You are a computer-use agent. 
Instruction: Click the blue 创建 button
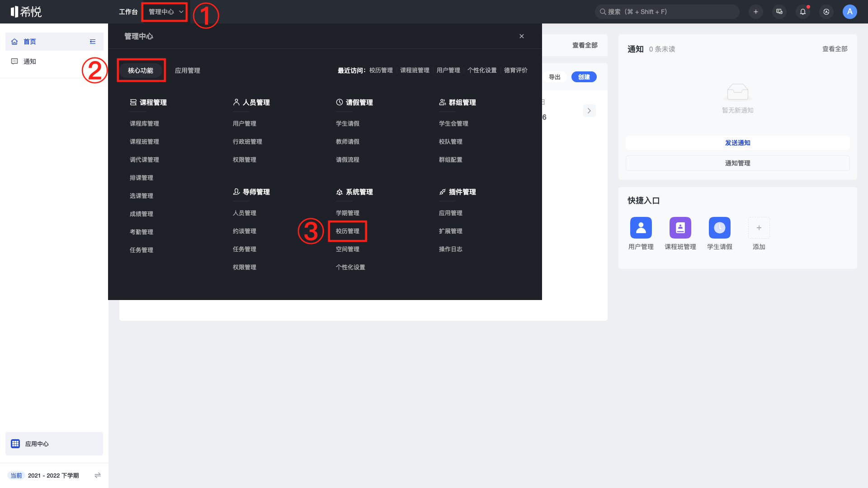coord(584,77)
